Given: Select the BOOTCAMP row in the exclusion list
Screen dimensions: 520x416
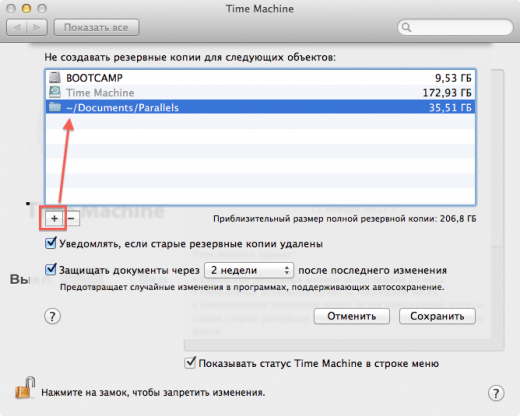Looking at the screenshot, I should [x=260, y=78].
